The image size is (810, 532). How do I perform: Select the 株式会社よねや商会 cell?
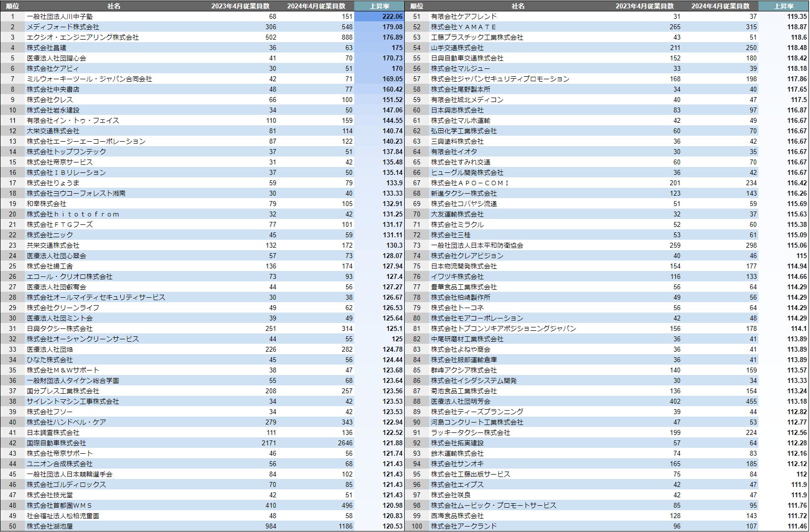pos(461,349)
